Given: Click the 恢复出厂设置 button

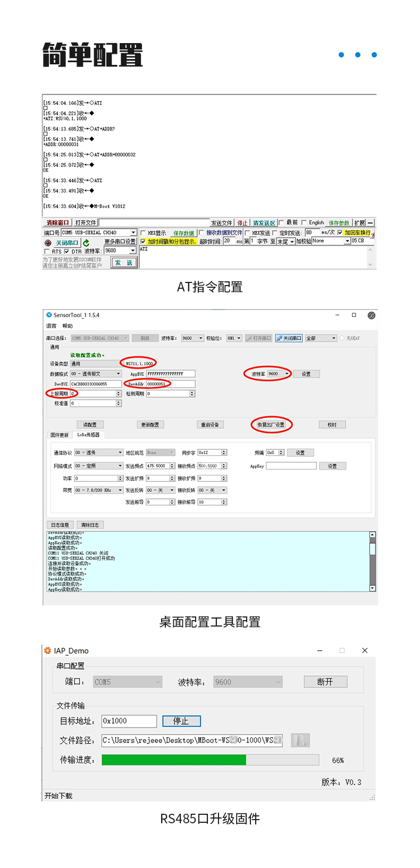Looking at the screenshot, I should [271, 424].
